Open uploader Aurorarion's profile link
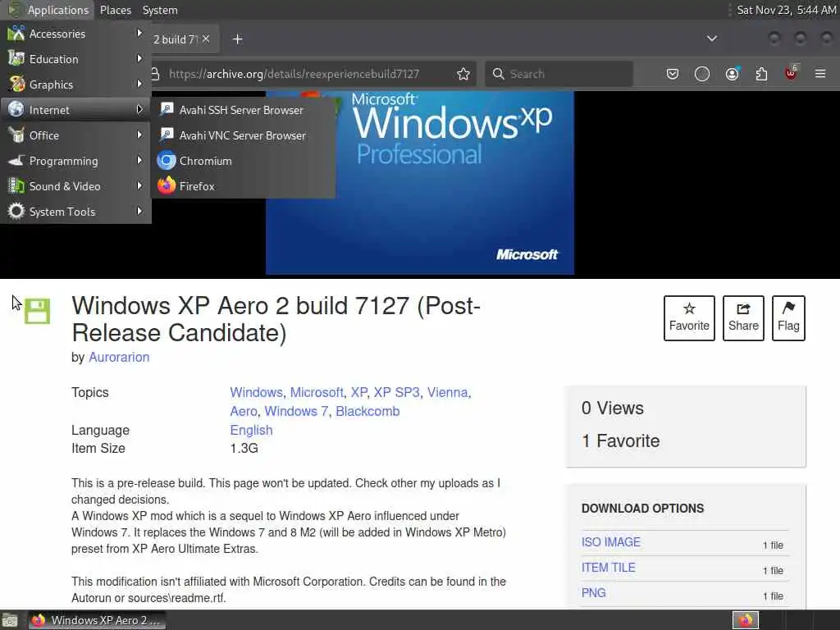 pos(119,358)
